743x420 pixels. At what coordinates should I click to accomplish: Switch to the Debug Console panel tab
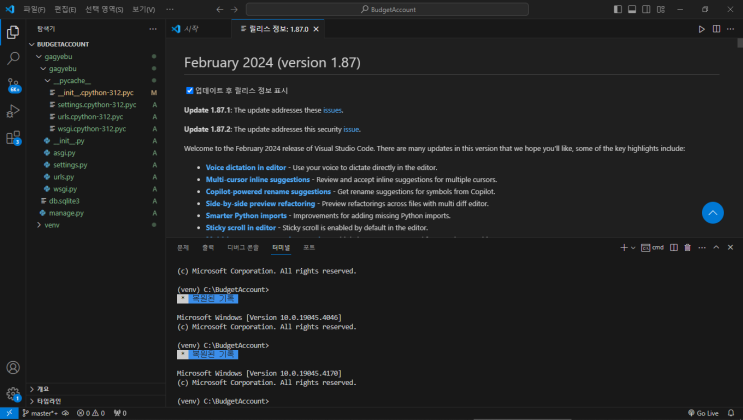pos(243,247)
